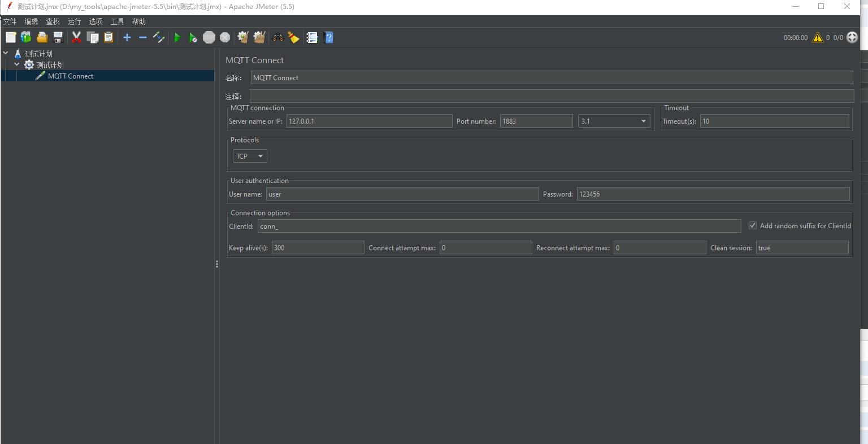This screenshot has height=444, width=868.
Task: Select the nested 测试计划 thread group label
Action: pos(50,65)
